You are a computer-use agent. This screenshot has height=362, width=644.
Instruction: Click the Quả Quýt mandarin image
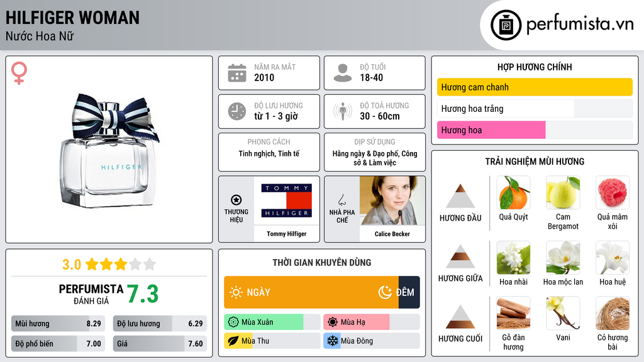tap(513, 192)
